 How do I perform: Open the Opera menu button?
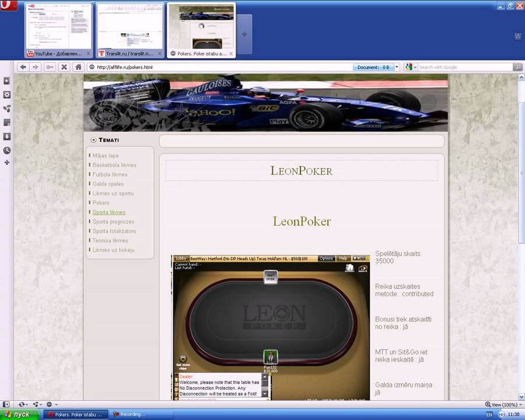[x=8, y=5]
